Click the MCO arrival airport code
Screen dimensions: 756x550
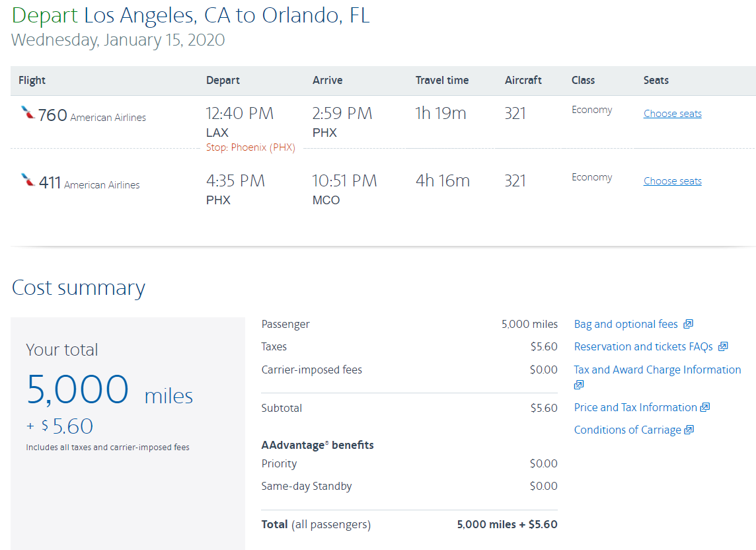[326, 200]
